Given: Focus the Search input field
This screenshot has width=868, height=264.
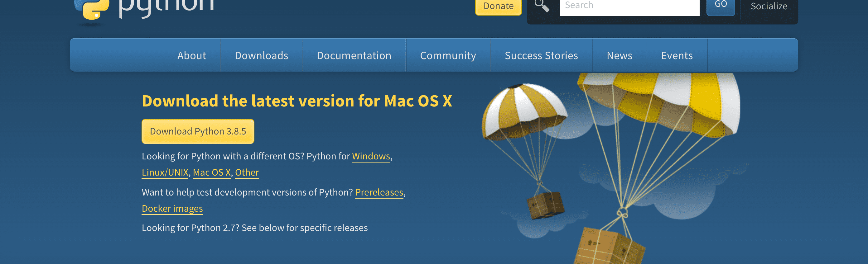Looking at the screenshot, I should pos(629,7).
